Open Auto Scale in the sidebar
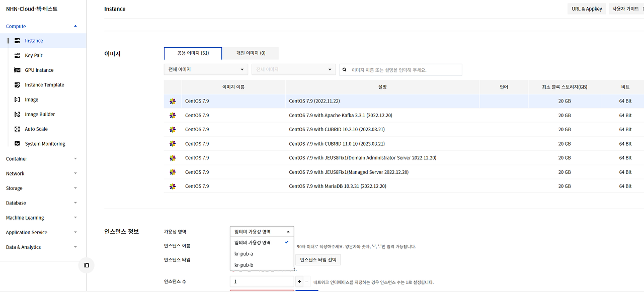This screenshot has height=292, width=644. (x=35, y=129)
